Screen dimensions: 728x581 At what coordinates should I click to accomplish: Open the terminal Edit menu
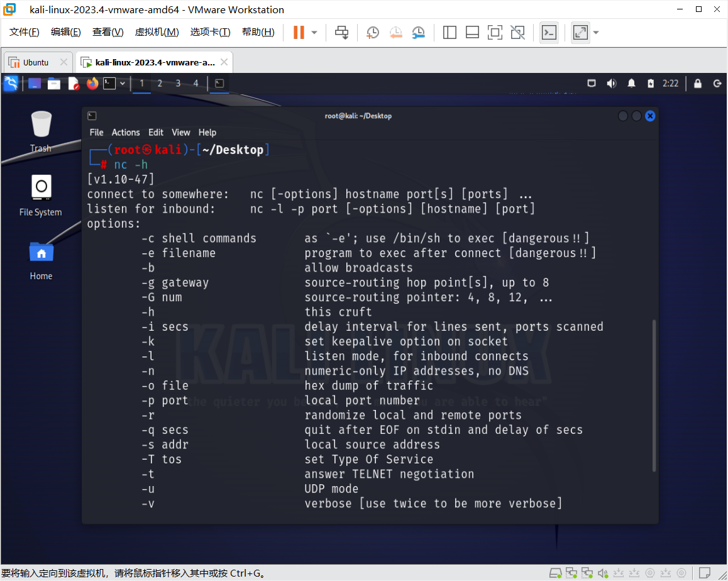155,133
